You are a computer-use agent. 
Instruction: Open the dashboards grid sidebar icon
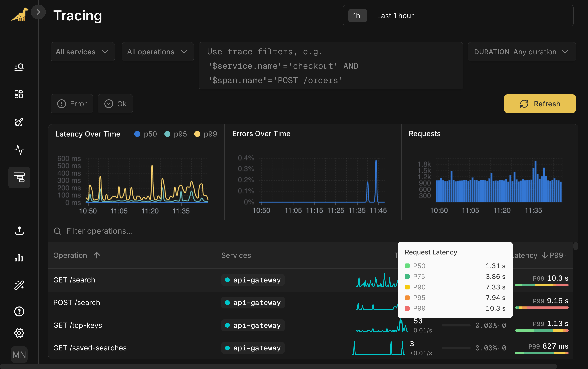pyautogui.click(x=19, y=94)
